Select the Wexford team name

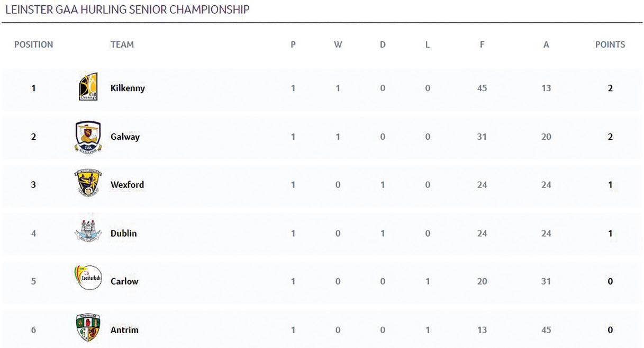click(127, 185)
